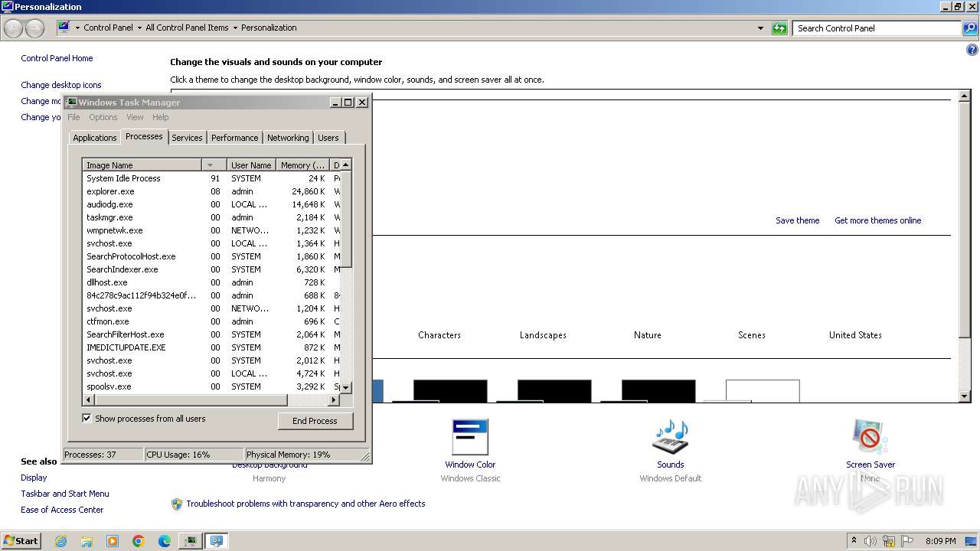Expand dropdown after Control Panel breadcrumb
Image resolution: width=980 pixels, height=551 pixels.
click(x=139, y=28)
